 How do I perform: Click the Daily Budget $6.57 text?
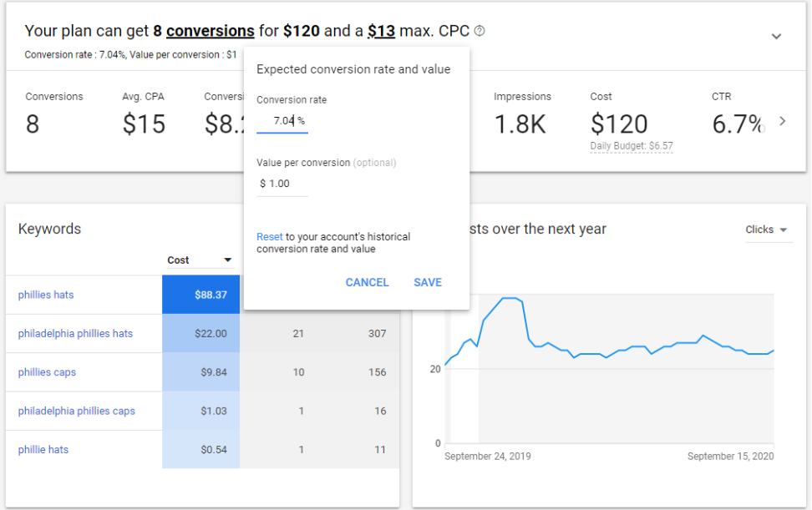[x=632, y=146]
